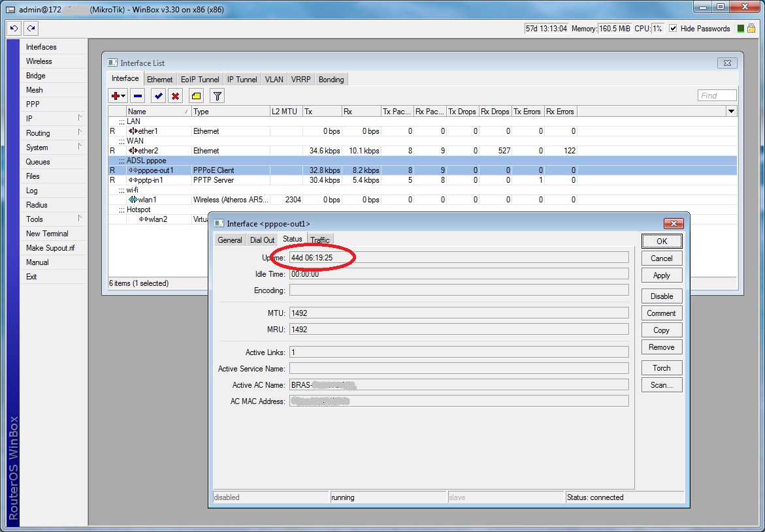Viewport: 765px width, 532px height.
Task: Open Wireless from the sidebar menu
Action: 39,61
